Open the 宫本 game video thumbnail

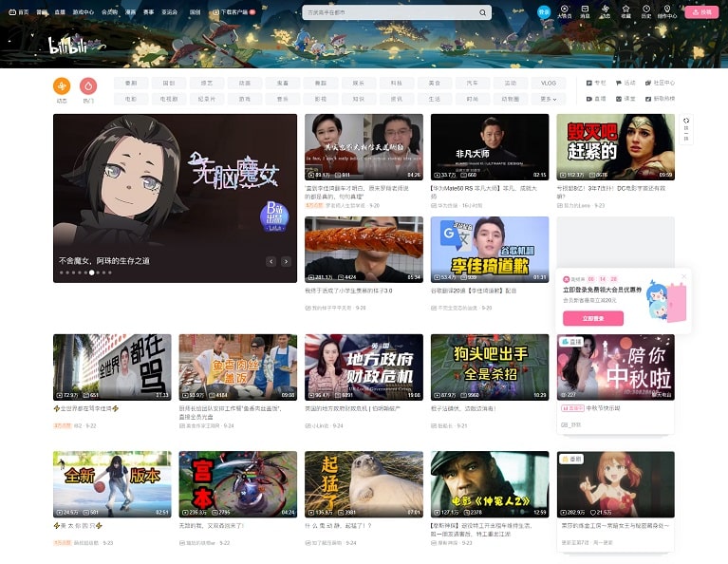pos(237,484)
